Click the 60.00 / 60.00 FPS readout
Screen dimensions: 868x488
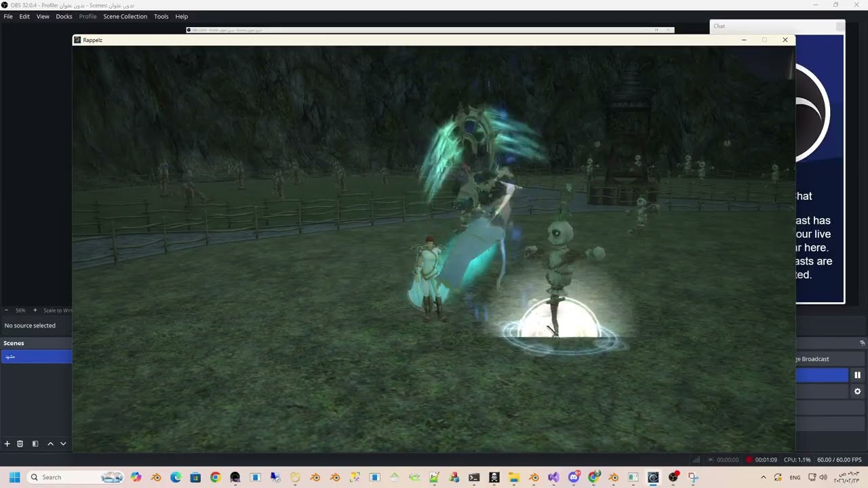840,460
